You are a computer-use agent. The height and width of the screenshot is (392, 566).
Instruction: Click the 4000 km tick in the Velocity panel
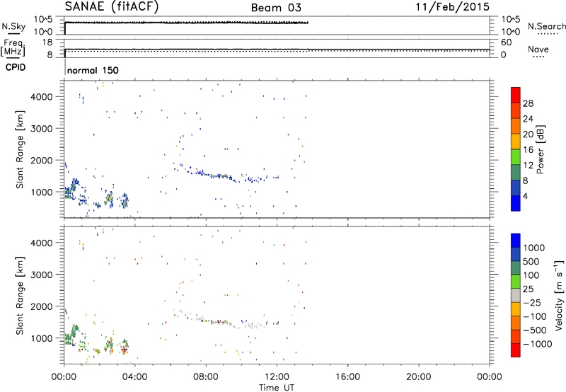pyautogui.click(x=41, y=243)
